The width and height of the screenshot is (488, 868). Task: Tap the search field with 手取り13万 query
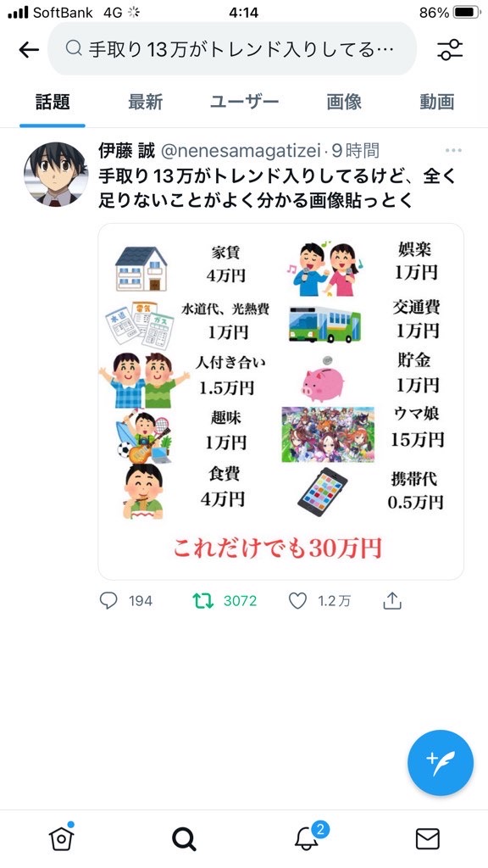point(232,48)
